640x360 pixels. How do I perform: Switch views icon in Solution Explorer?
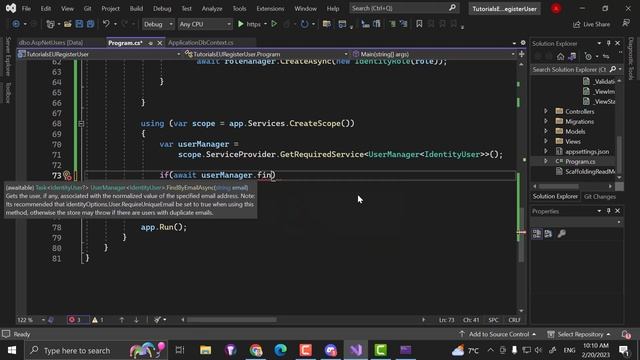click(572, 56)
